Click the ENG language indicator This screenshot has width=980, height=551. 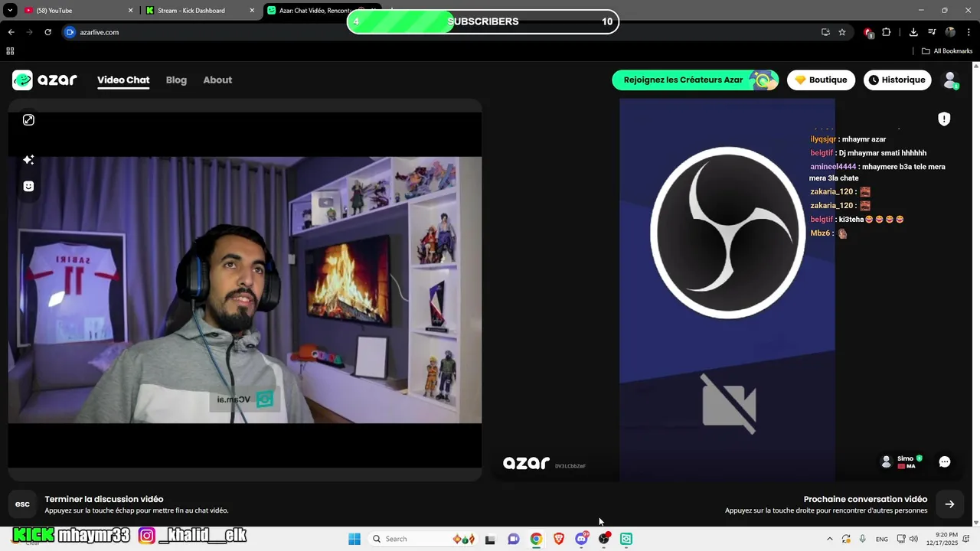coord(882,539)
